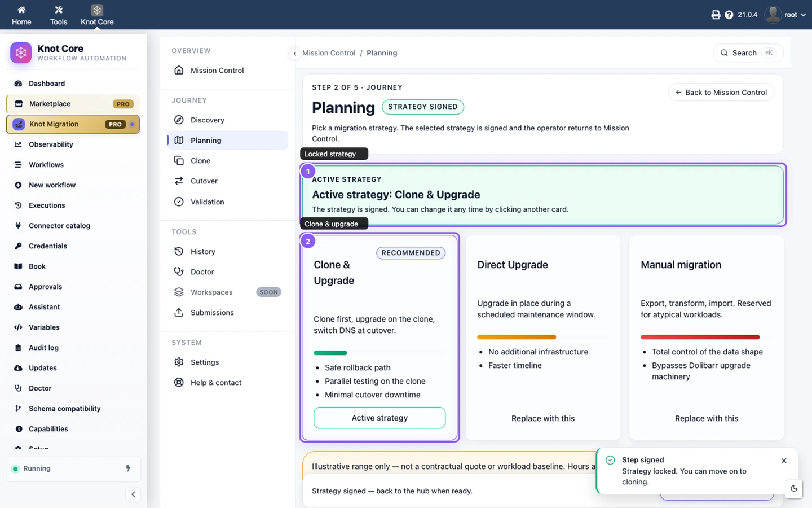The width and height of the screenshot is (812, 508).
Task: Toggle dark mode moon button
Action: tap(794, 489)
